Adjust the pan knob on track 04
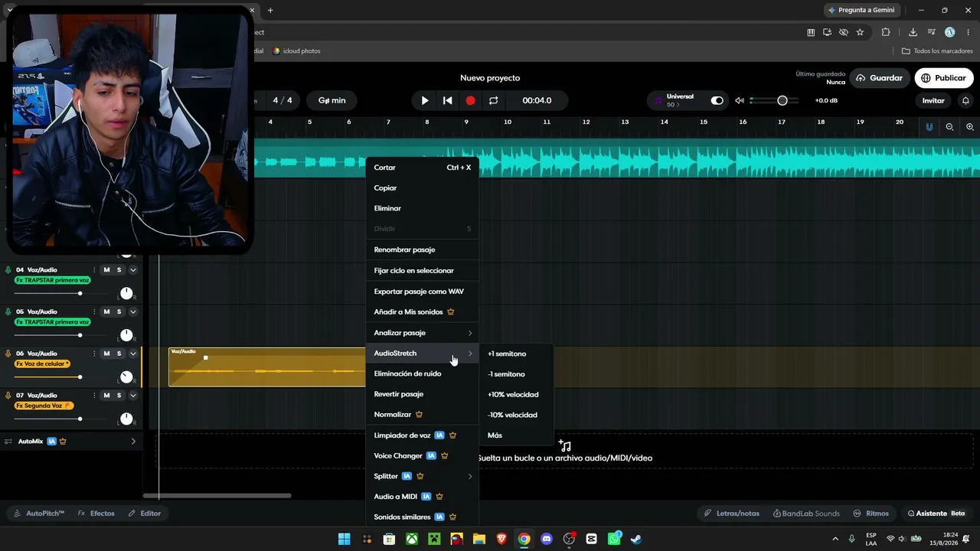The image size is (980, 551). (126, 293)
